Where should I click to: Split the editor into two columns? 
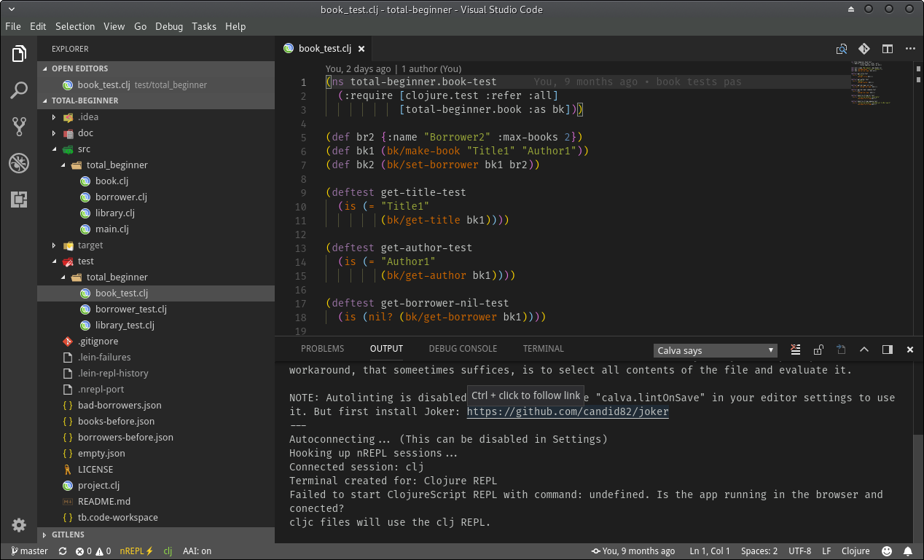click(x=887, y=49)
